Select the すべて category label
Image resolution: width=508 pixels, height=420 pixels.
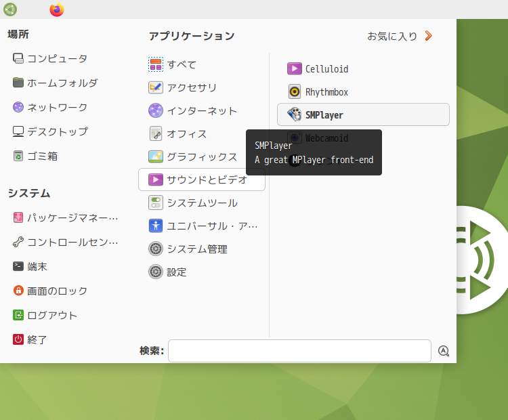tap(182, 64)
